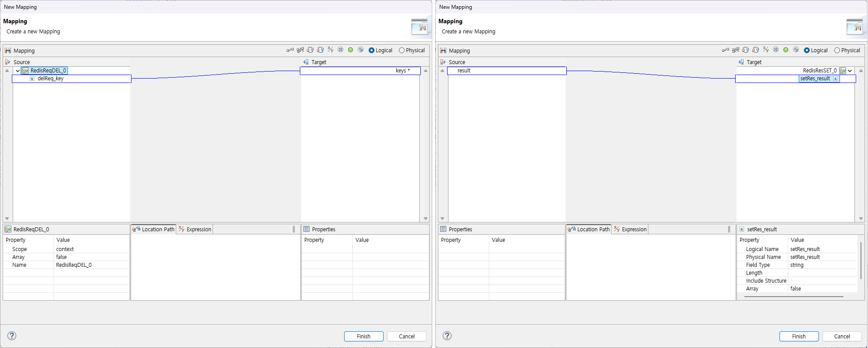Viewport: 868px width, 348px height.
Task: Open Location Path tab in left dialog
Action: (x=153, y=230)
